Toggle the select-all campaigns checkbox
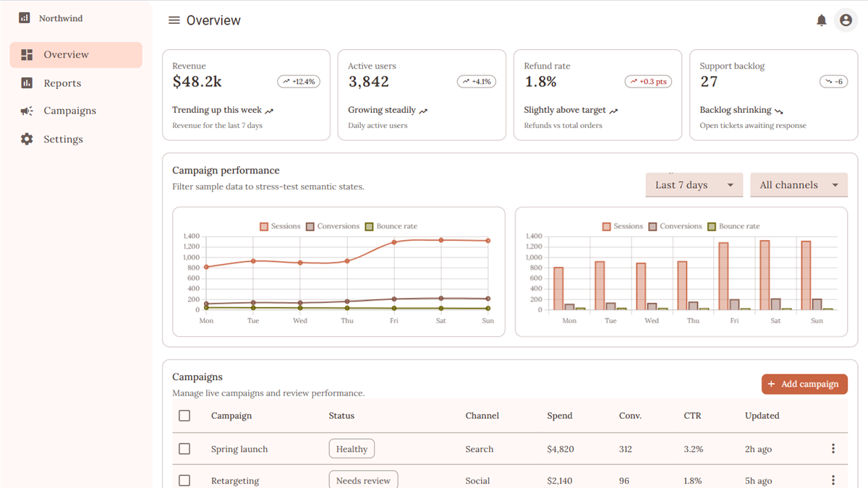868x488 pixels. (x=184, y=416)
